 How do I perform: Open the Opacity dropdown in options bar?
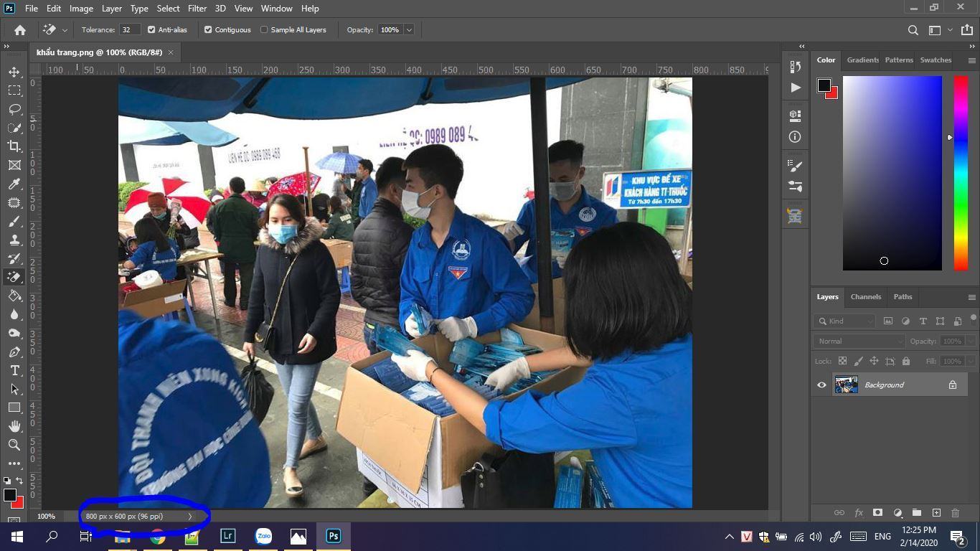click(409, 30)
